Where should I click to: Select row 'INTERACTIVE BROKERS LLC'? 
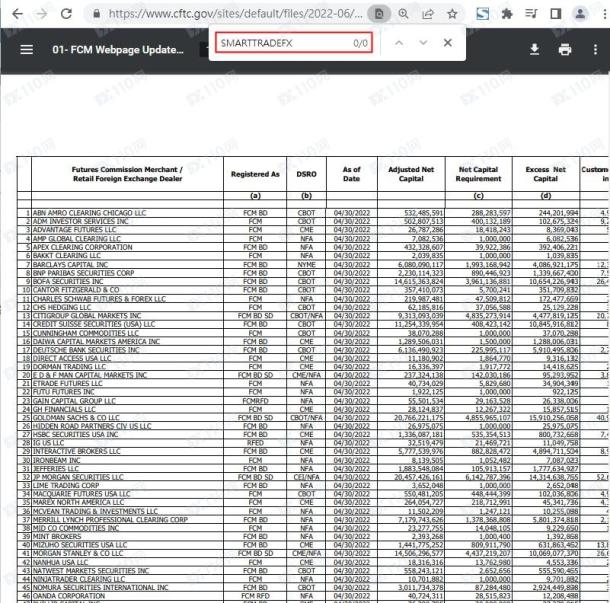coord(312,451)
